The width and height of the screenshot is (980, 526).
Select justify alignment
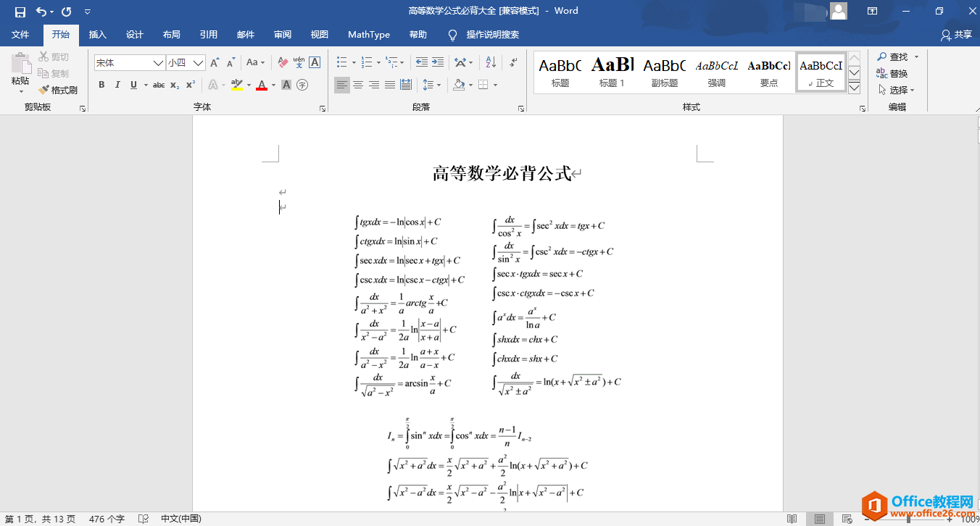click(390, 85)
